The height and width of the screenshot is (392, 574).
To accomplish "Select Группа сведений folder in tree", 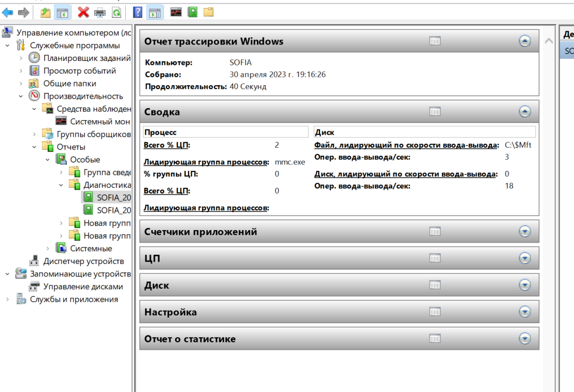I will pyautogui.click(x=107, y=172).
